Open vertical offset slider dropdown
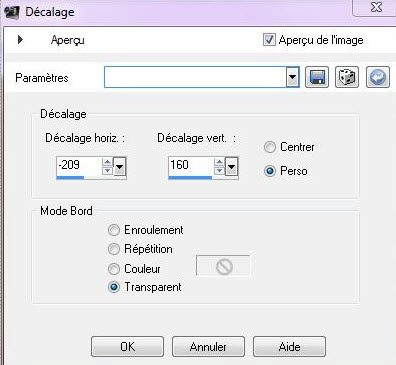396x365 pixels. pos(232,166)
